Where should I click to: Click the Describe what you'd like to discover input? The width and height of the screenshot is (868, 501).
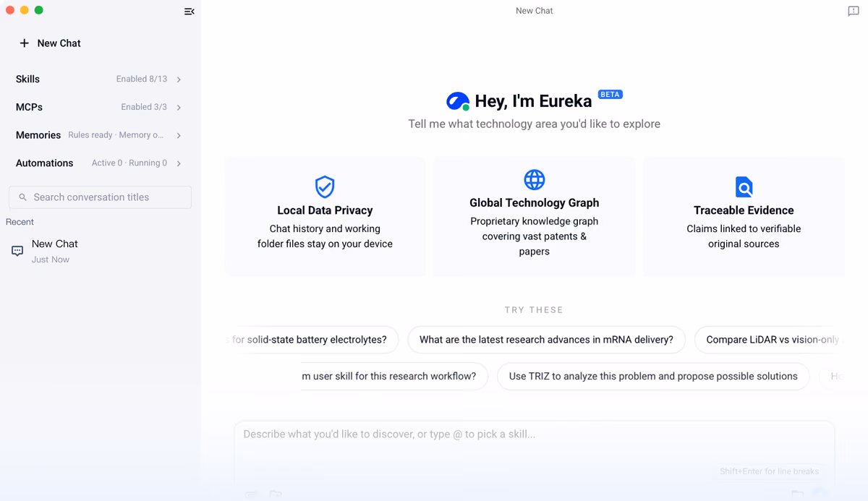click(534, 435)
